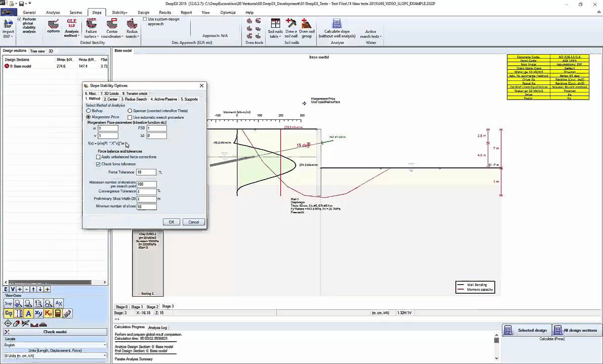Open the Stability ribbon tab dropdown
The height and width of the screenshot is (364, 603).
119,12
